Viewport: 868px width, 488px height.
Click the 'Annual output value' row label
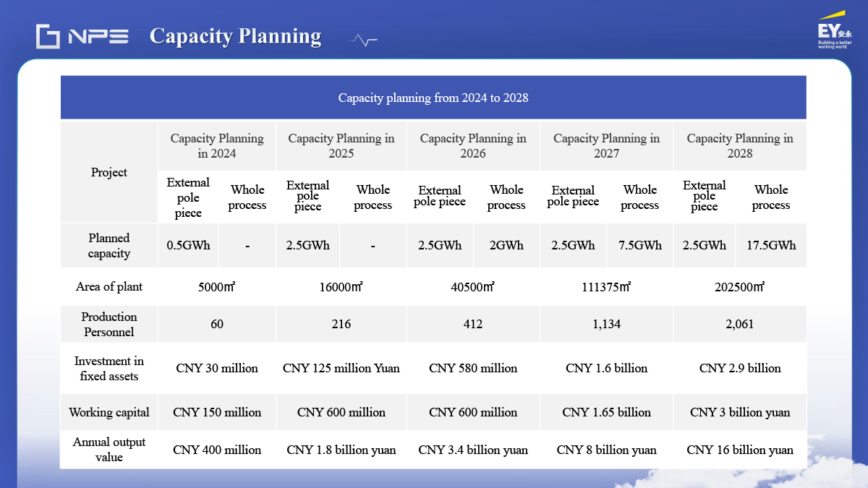click(109, 450)
